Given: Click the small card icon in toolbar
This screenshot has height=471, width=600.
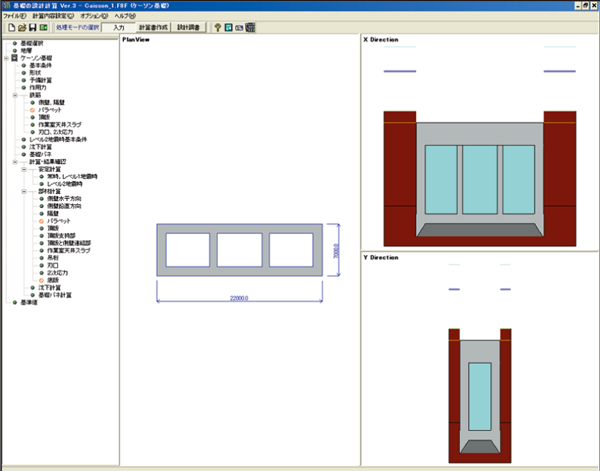Looking at the screenshot, I should coord(239,28).
